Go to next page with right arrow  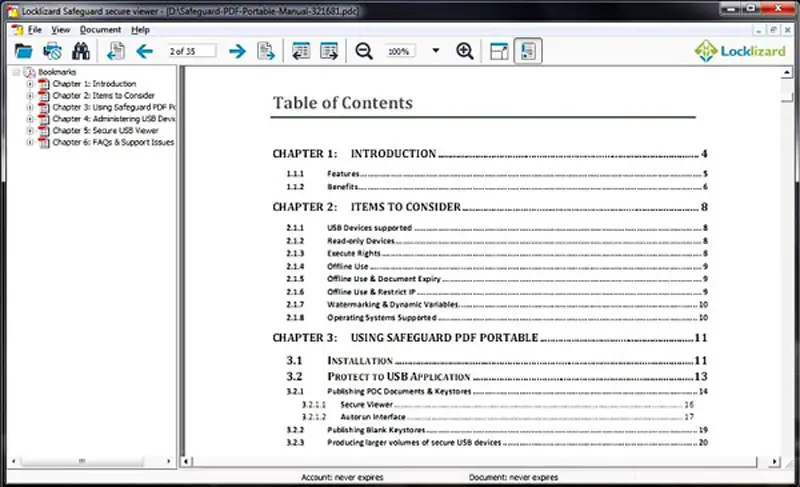237,51
